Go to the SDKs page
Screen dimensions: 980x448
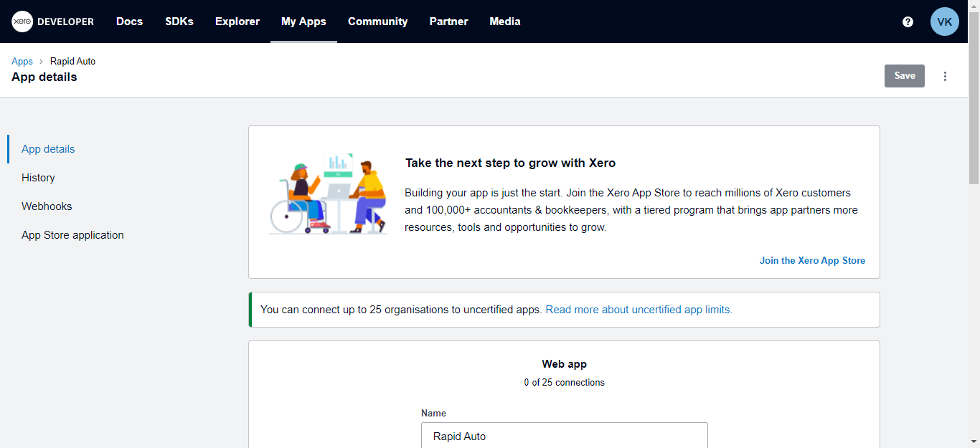click(179, 22)
